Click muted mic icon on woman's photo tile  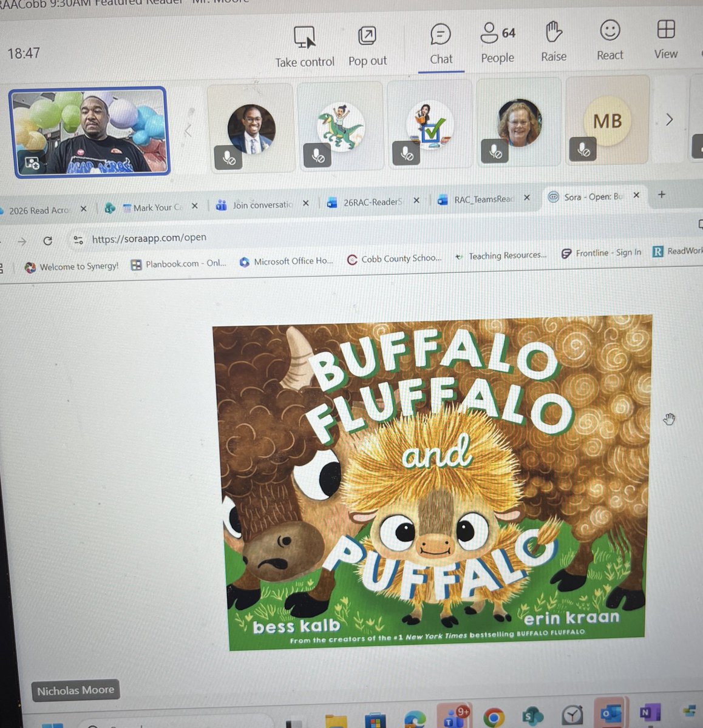coord(495,152)
